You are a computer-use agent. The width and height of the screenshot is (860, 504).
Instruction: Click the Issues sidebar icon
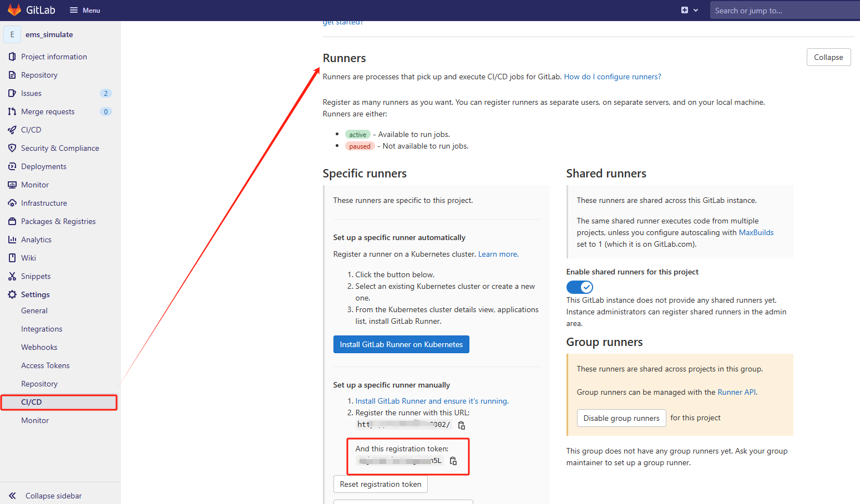12,93
